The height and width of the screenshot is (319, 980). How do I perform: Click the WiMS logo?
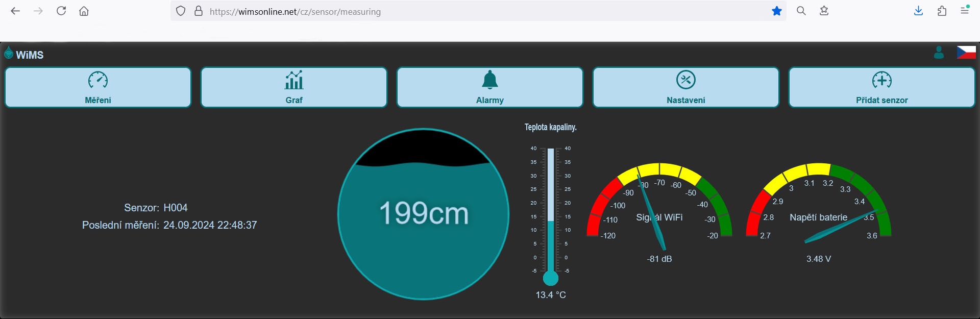coord(24,54)
